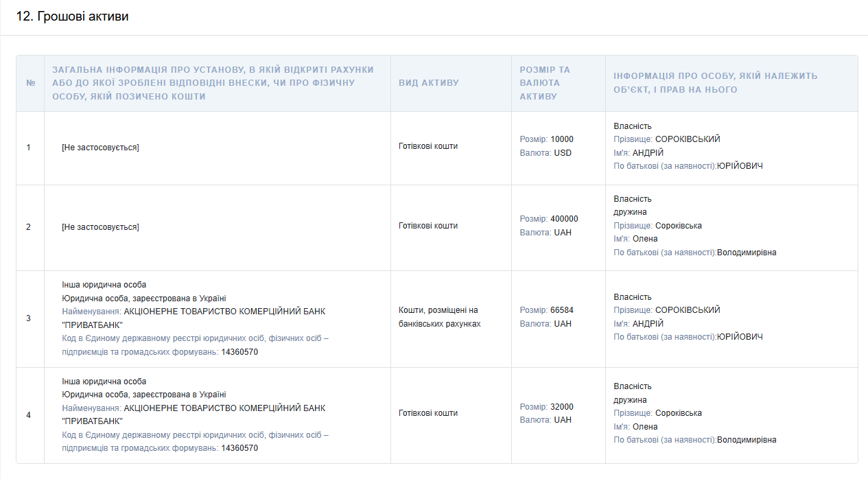Screen dimensions: 868x479
Task: Click the "Розмір та валюта активу" header
Action: point(545,83)
